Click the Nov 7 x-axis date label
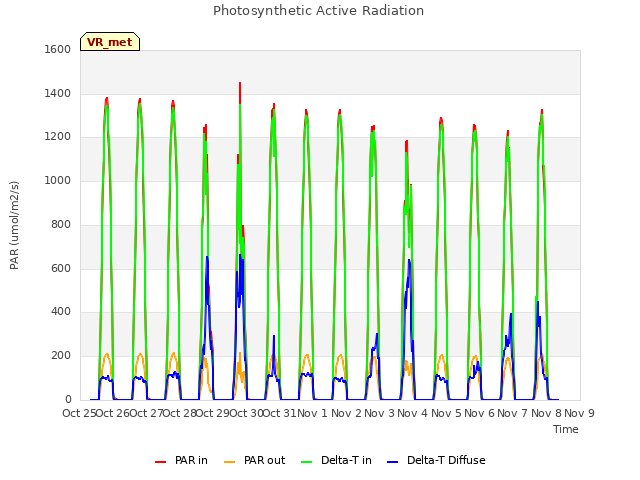Viewport: 640px width, 480px height. pos(513,413)
